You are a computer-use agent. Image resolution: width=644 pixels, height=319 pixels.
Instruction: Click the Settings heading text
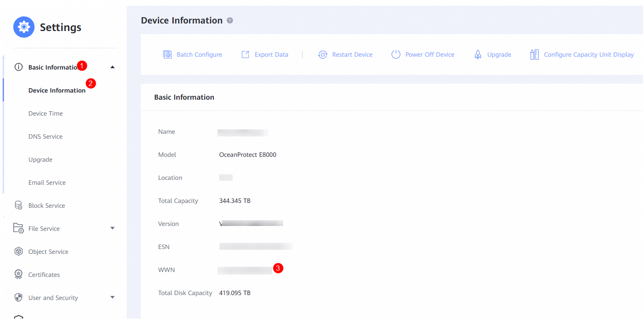[x=61, y=27]
